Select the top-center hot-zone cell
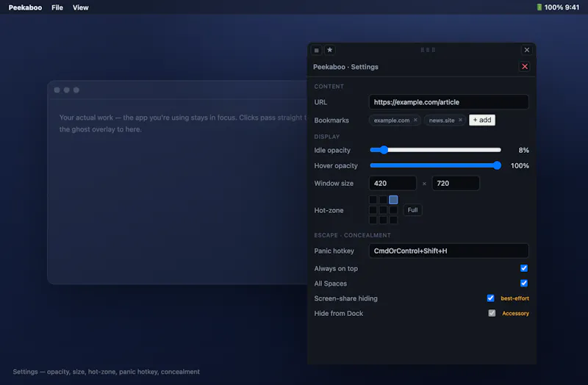Image resolution: width=588 pixels, height=385 pixels. point(383,200)
